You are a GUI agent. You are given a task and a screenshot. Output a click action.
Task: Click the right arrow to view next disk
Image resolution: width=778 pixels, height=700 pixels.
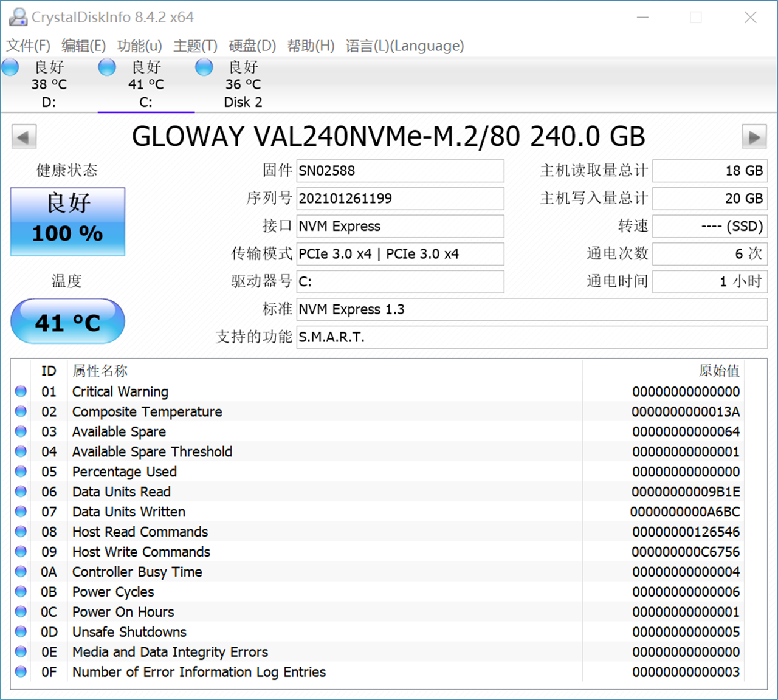pyautogui.click(x=754, y=137)
